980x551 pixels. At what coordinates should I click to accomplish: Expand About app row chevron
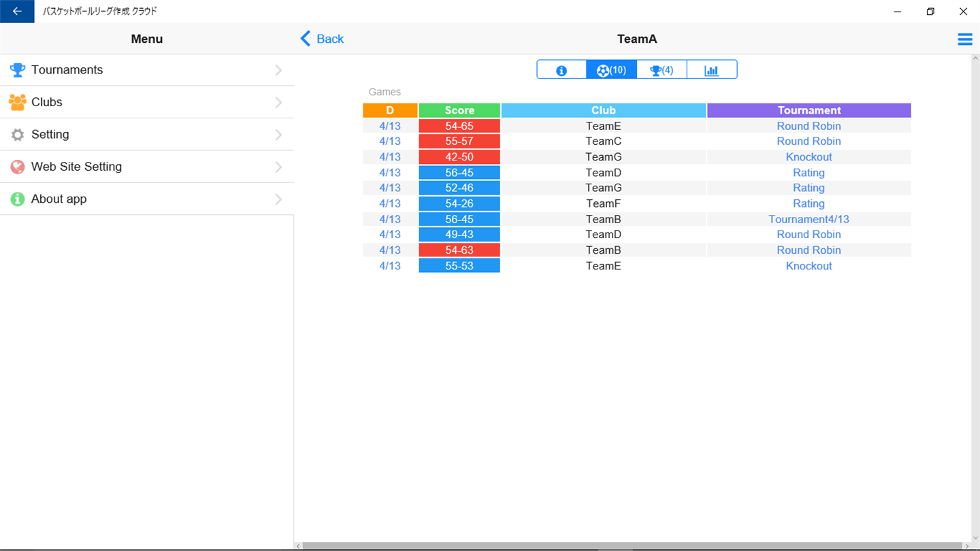click(x=278, y=199)
